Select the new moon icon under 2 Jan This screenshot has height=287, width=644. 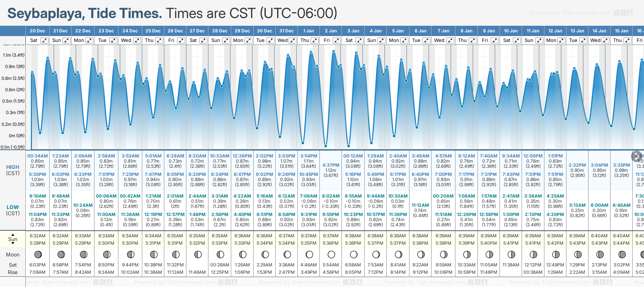pyautogui.click(x=331, y=254)
